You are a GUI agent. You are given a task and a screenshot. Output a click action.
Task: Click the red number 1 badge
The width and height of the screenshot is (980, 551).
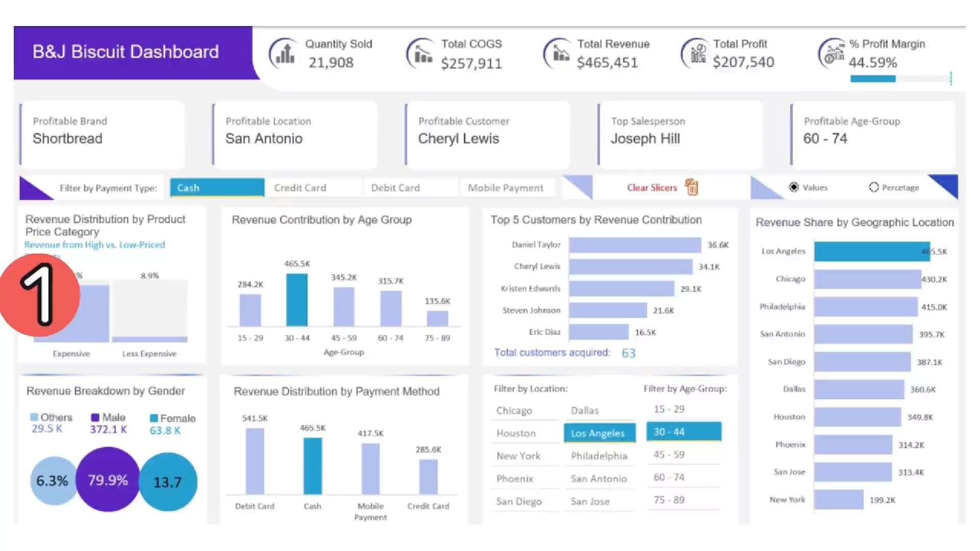(x=40, y=295)
